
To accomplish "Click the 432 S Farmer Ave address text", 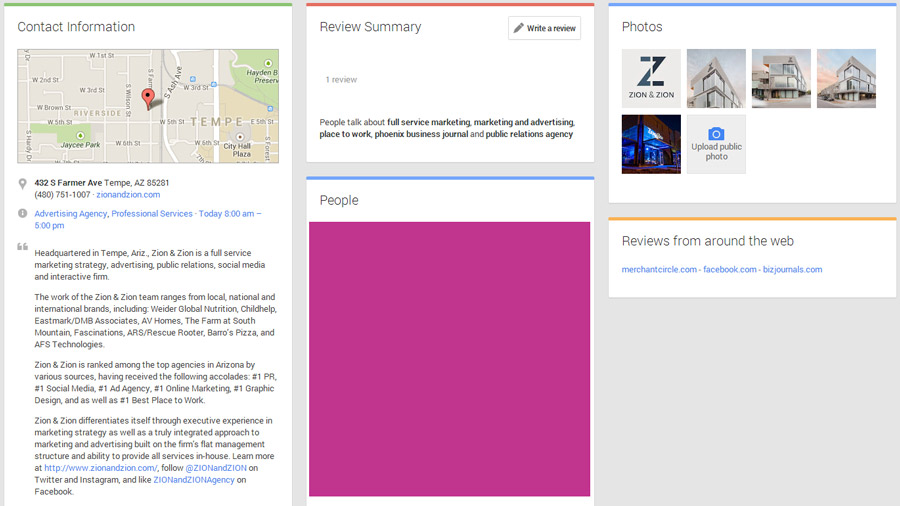I will 68,182.
